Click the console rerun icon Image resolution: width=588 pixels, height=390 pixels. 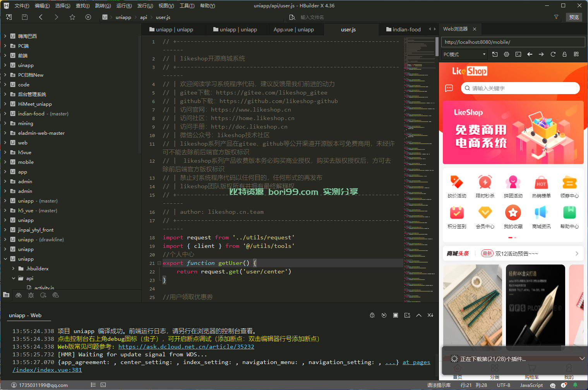coord(384,315)
